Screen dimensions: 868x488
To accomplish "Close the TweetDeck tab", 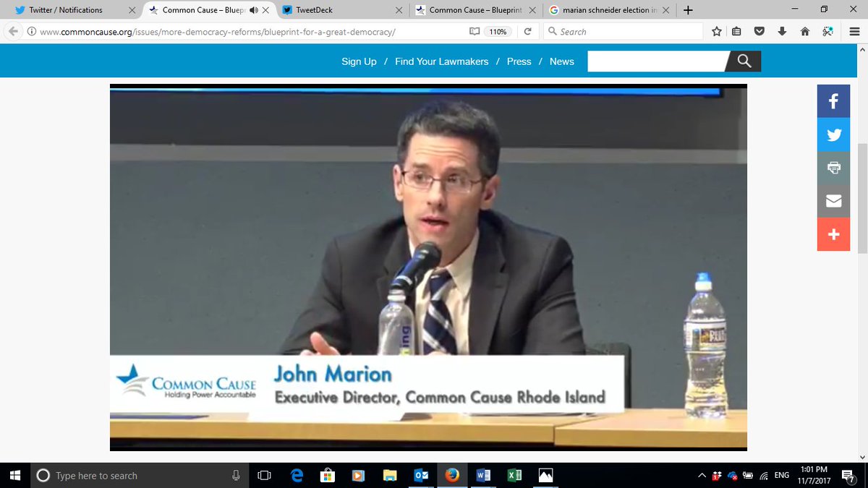I will tap(400, 10).
